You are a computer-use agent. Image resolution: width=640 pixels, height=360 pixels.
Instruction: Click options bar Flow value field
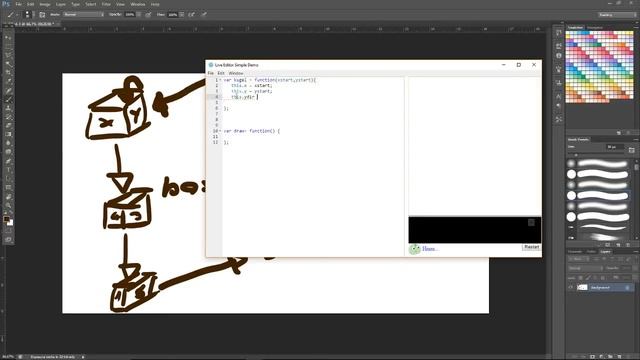(x=173, y=15)
